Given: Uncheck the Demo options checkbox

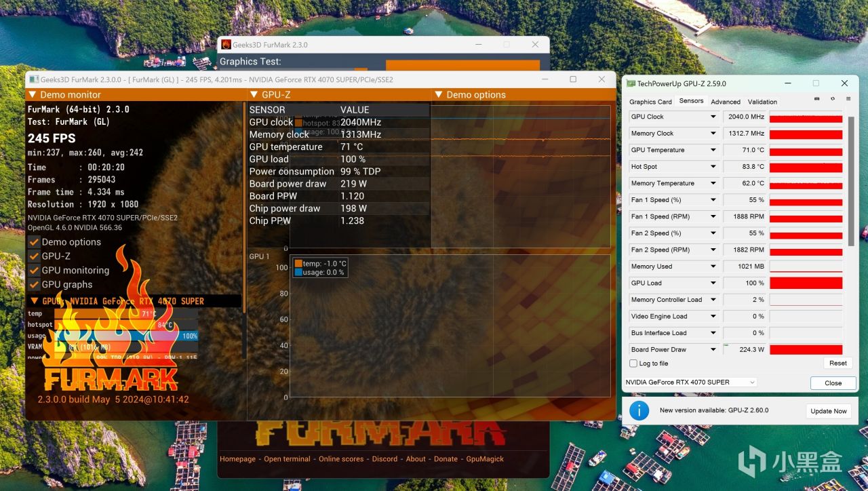Looking at the screenshot, I should pyautogui.click(x=33, y=242).
